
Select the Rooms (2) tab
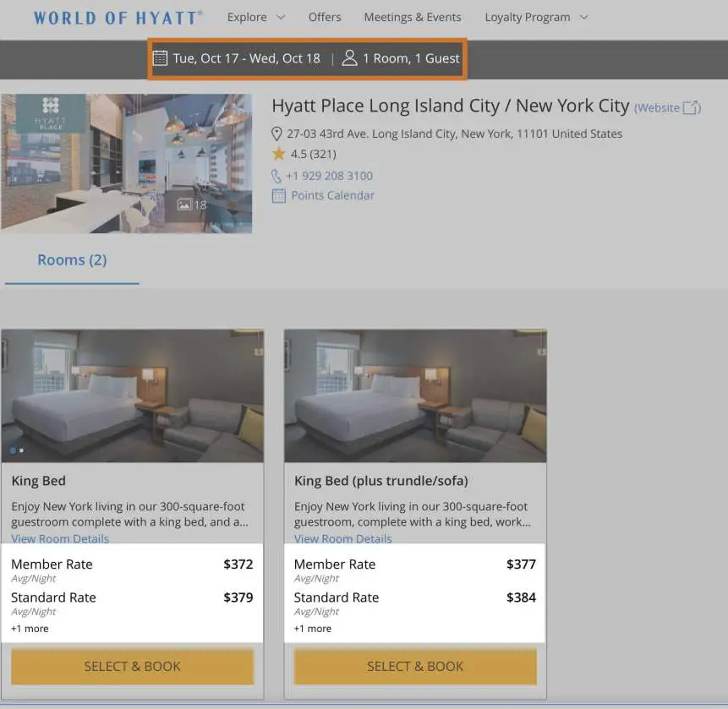pyautogui.click(x=72, y=259)
